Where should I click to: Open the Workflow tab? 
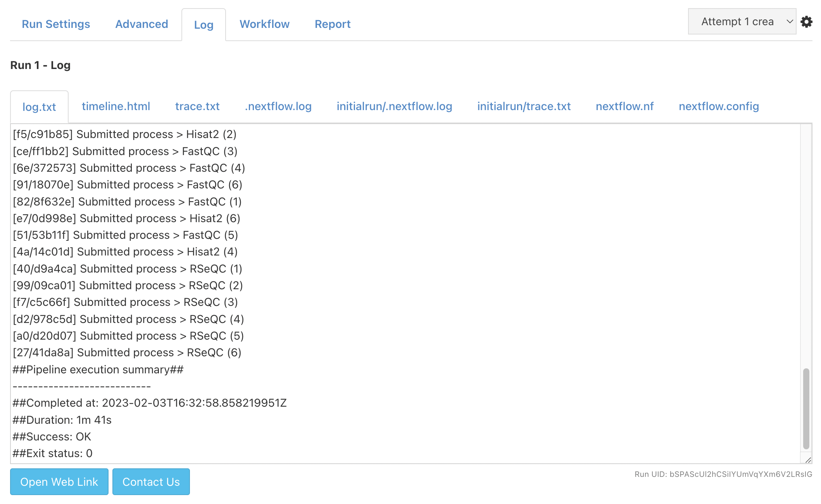point(264,24)
